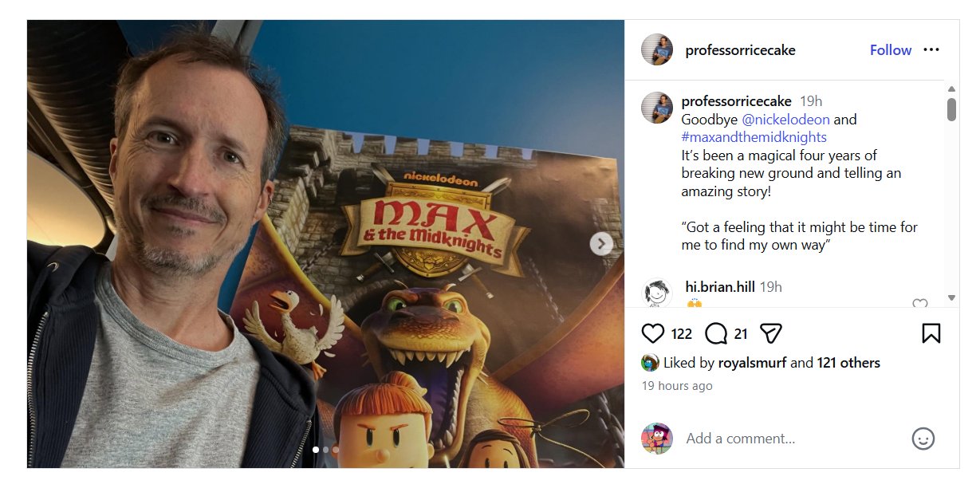Like the post with the heart icon

click(653, 333)
